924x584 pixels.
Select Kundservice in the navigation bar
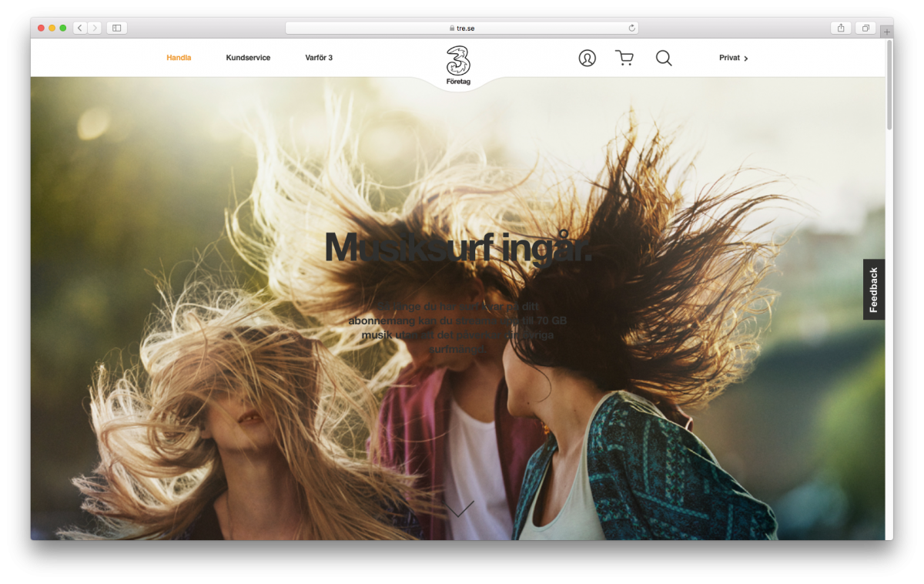(248, 58)
